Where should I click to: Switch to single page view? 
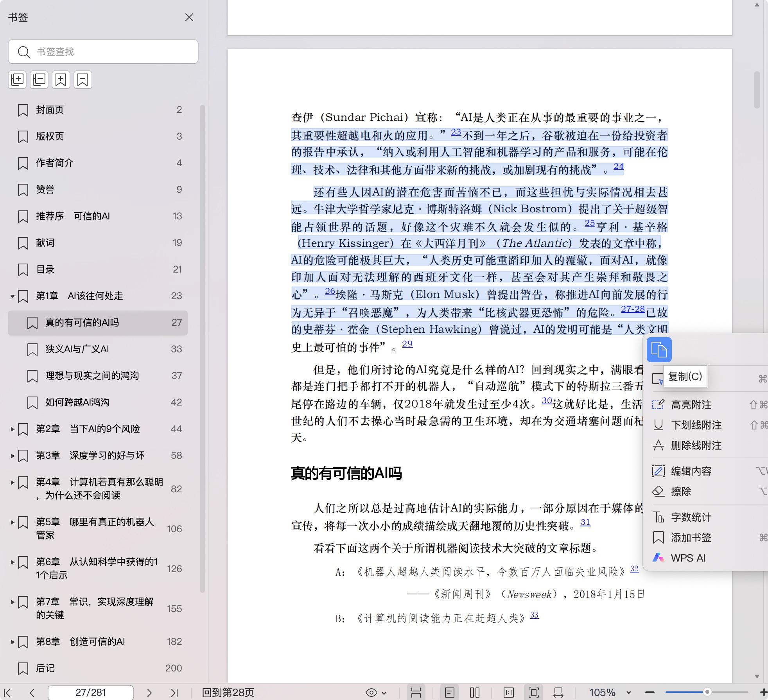click(x=450, y=693)
